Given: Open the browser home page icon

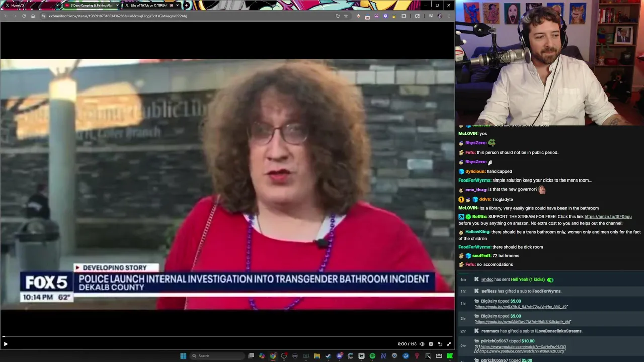Looking at the screenshot, I should coord(33,16).
